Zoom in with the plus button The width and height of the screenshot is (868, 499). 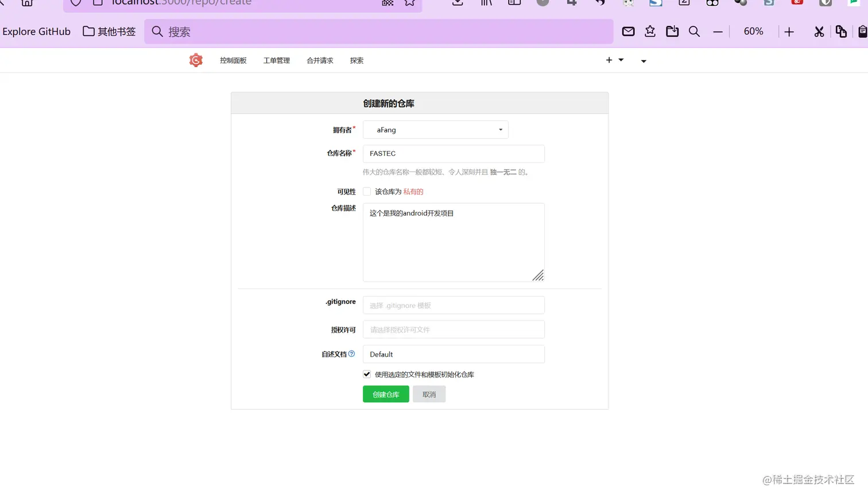(x=789, y=32)
